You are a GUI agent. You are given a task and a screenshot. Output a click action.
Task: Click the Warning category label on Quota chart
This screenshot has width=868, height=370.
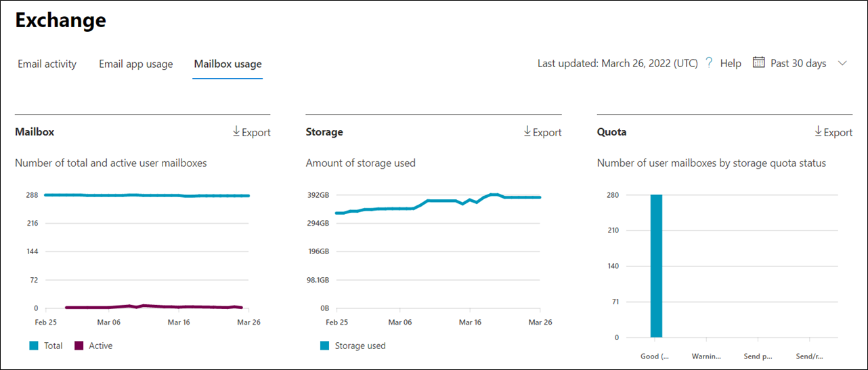(706, 356)
